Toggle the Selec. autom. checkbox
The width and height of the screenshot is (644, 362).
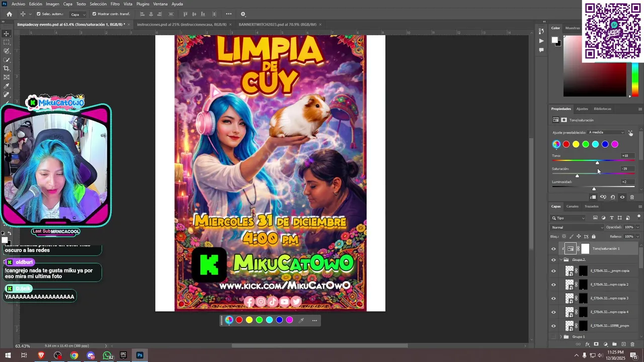39,14
